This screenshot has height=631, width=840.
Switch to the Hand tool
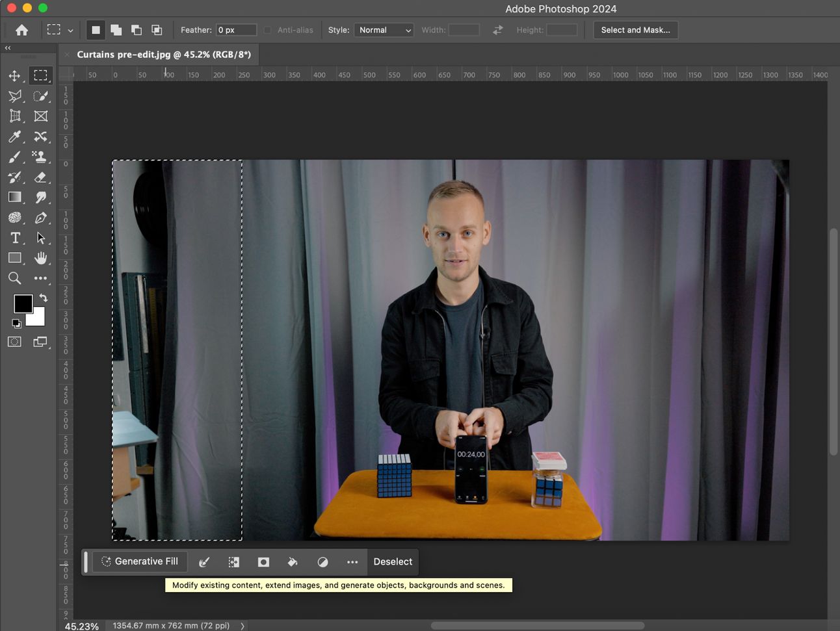[40, 258]
